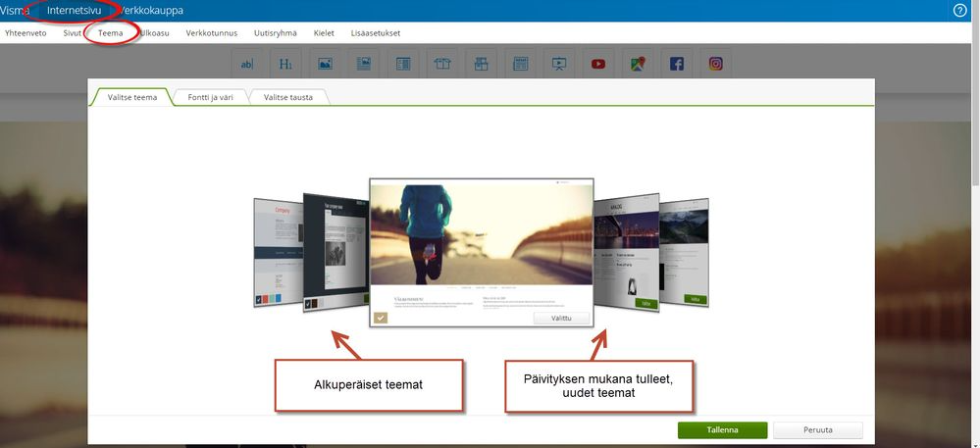This screenshot has height=448, width=980.
Task: Click the Valittu button on the center theme
Action: 561,318
